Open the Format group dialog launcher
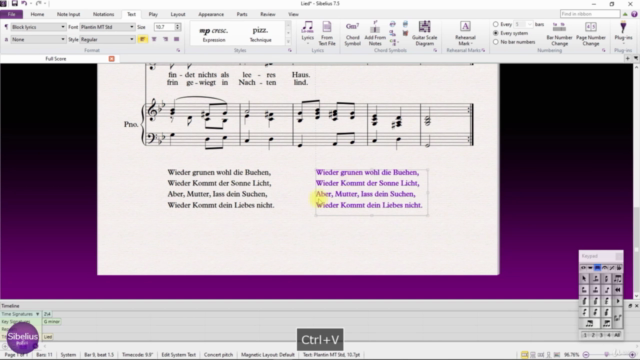The image size is (640, 360). [178, 50]
